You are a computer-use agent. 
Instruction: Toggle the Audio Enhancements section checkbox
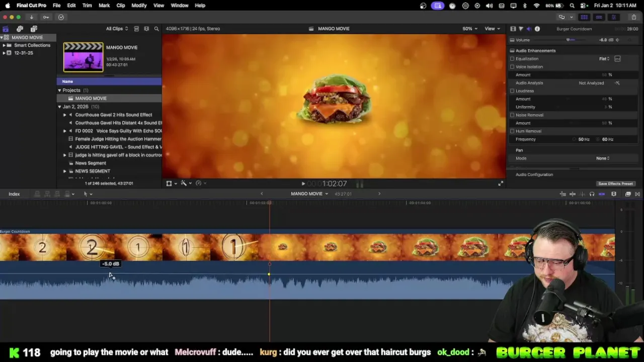click(512, 51)
